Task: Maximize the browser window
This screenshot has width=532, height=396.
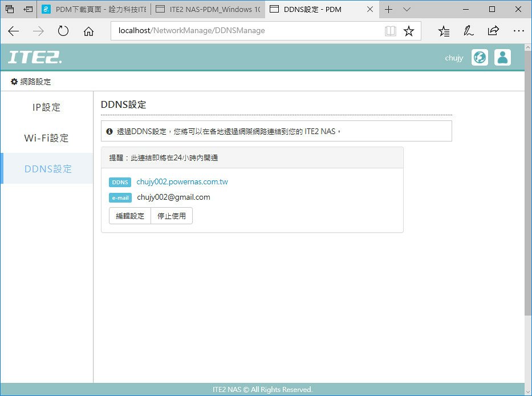Action: tap(492, 10)
